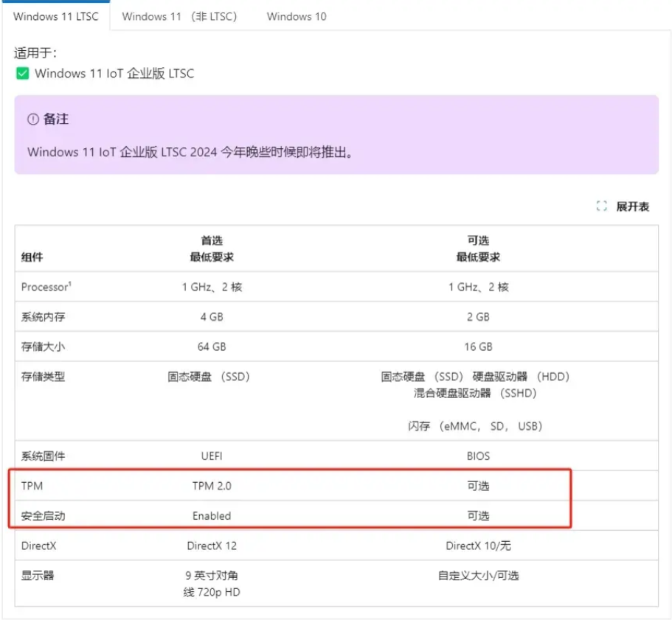
Task: Click the LTSC 2024 note text
Action: tap(190, 152)
